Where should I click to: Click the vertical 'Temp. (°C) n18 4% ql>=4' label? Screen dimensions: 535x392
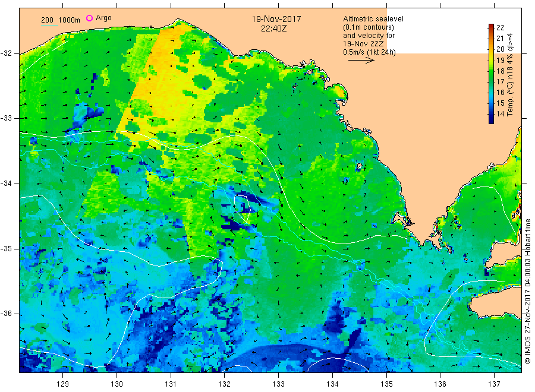coord(510,74)
